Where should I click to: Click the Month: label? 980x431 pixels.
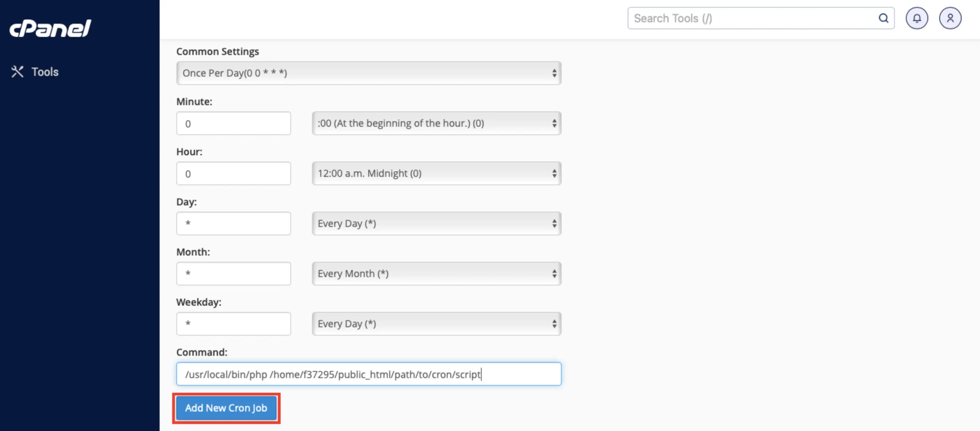tap(193, 252)
